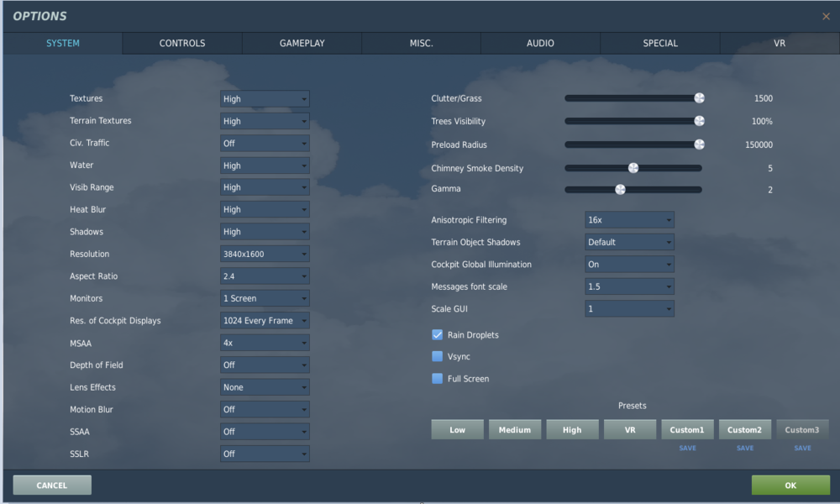840x504 pixels.
Task: Click the Gamma slider handle
Action: (620, 190)
